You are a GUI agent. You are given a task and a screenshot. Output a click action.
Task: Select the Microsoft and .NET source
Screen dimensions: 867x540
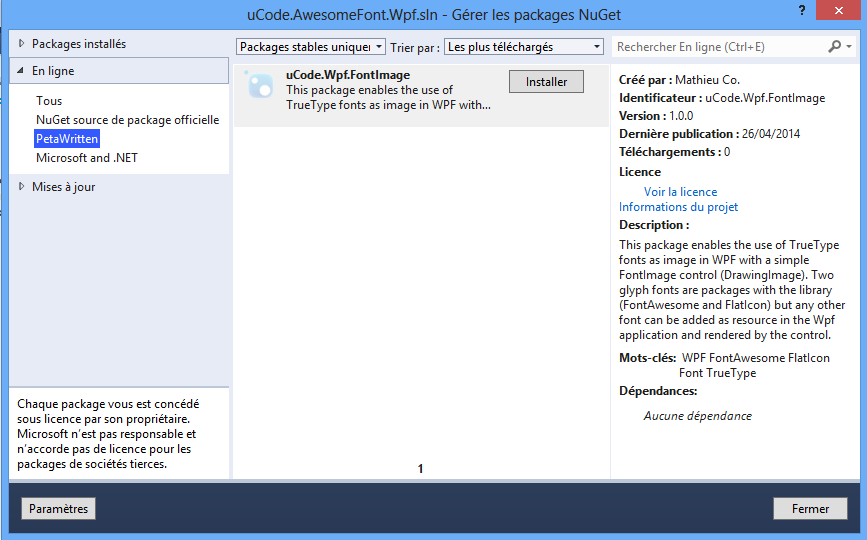tap(87, 158)
